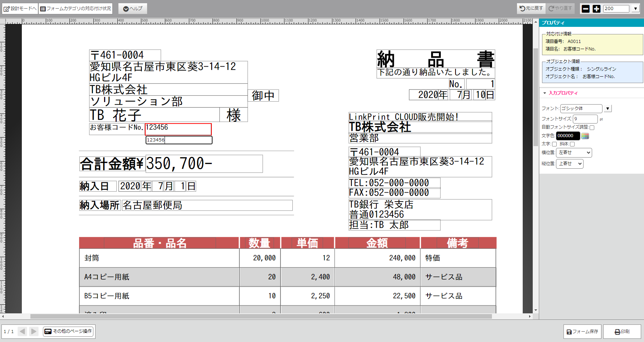Click the 特価 remark cell
Screen dimensions: 644x342
pos(458,258)
